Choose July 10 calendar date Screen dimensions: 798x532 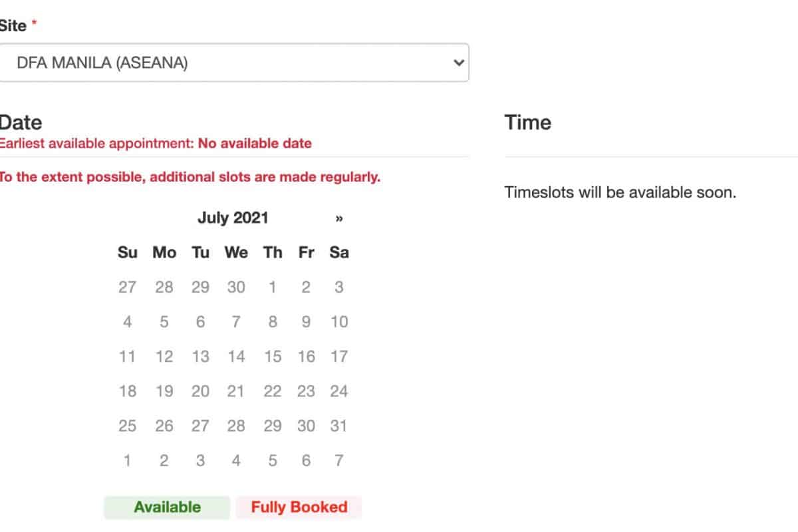tap(339, 322)
